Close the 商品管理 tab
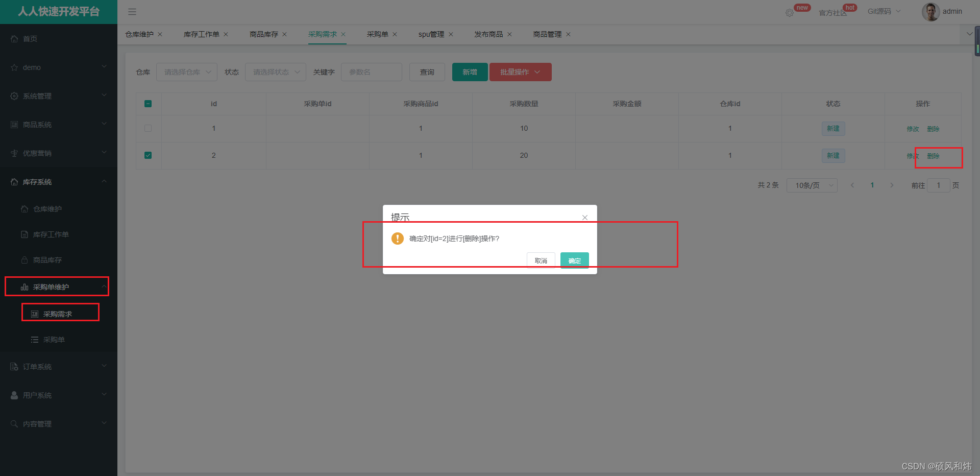The width and height of the screenshot is (980, 476). (x=568, y=34)
